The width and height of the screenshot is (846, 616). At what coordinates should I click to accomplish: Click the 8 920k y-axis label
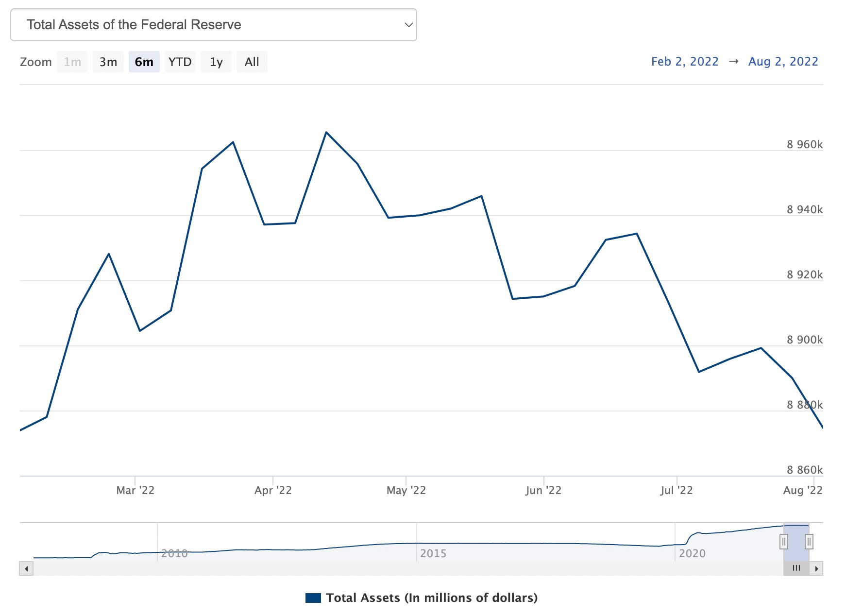click(805, 274)
